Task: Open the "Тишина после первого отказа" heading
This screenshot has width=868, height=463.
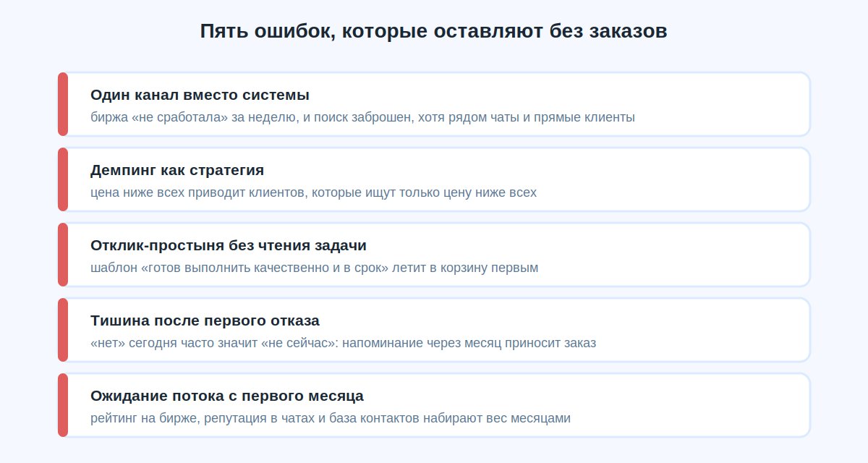Action: (205, 320)
